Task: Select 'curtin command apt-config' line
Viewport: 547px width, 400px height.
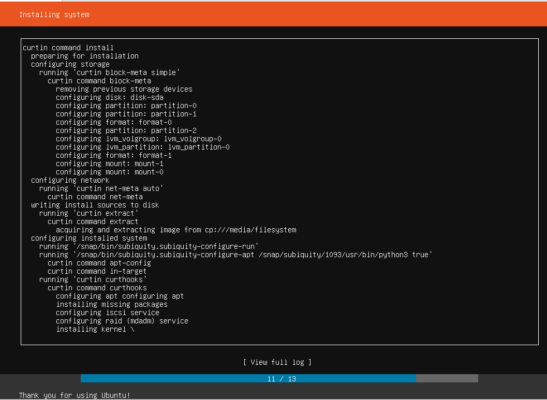Action: (99, 263)
